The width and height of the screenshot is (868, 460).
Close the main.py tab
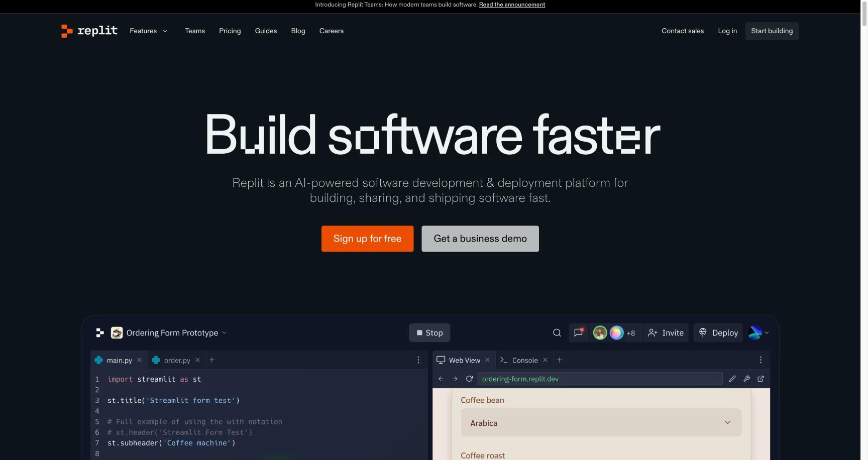(139, 360)
